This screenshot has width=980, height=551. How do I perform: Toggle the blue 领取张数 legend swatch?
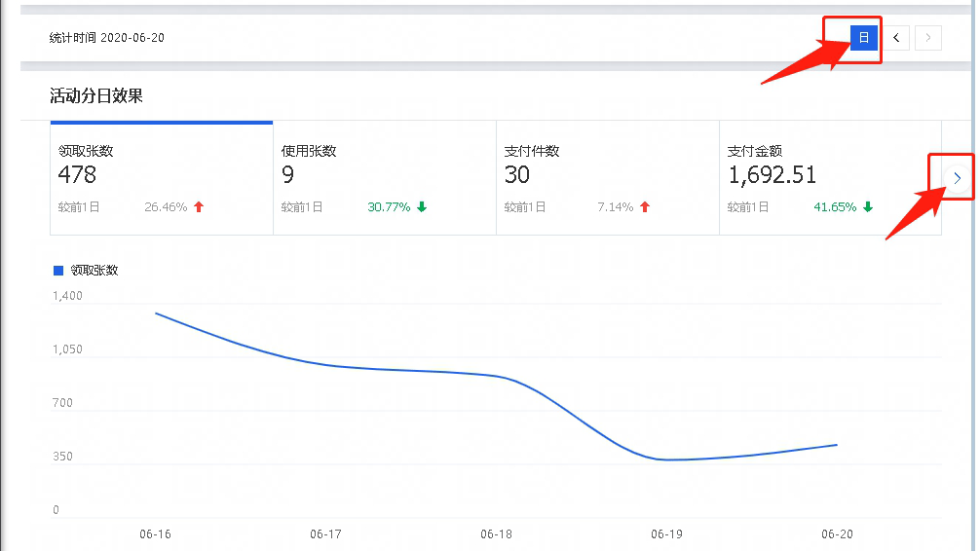[x=58, y=271]
